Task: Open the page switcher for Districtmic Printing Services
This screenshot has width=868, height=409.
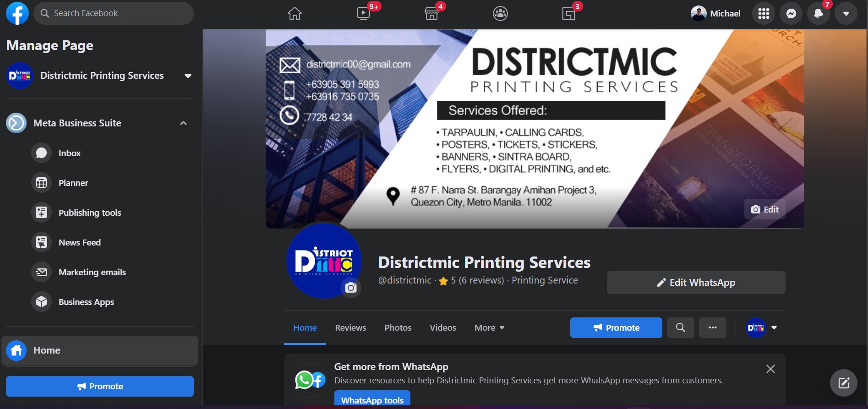Action: 99,76
